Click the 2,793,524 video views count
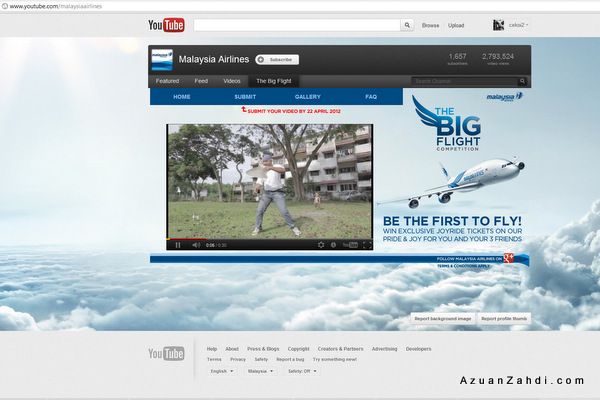Screen dimensions: 600x400 pyautogui.click(x=498, y=59)
